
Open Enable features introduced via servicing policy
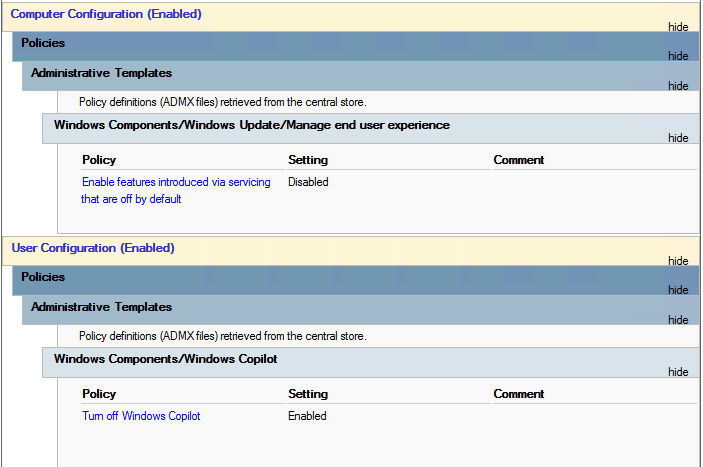pyautogui.click(x=176, y=190)
